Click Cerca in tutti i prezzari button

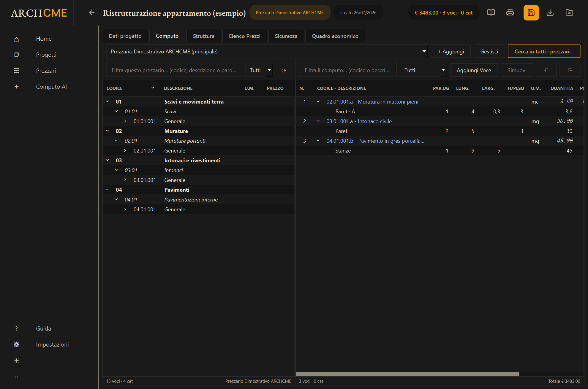click(544, 52)
